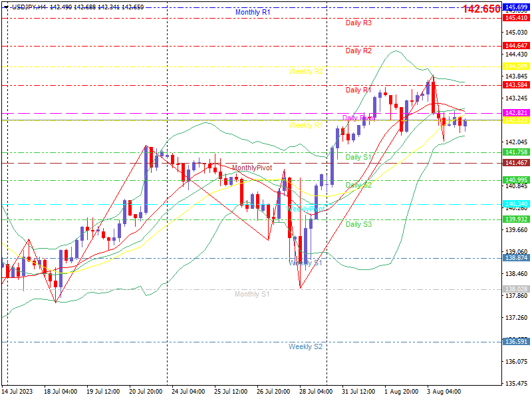Image resolution: width=532 pixels, height=399 pixels.
Task: Click the USDJPY,H4 chart title text
Action: click(29, 7)
